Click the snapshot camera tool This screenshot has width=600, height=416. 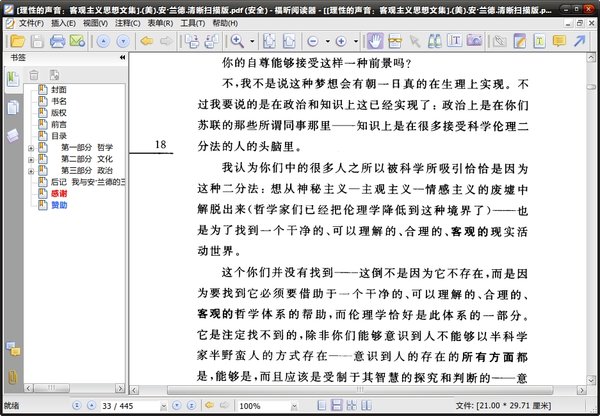pos(474,41)
